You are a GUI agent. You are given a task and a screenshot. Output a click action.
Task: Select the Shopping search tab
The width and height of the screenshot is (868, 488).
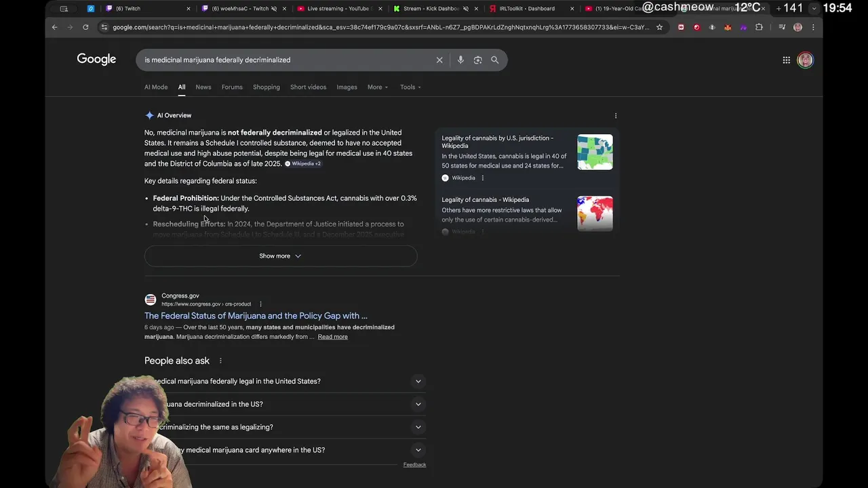pyautogui.click(x=267, y=87)
